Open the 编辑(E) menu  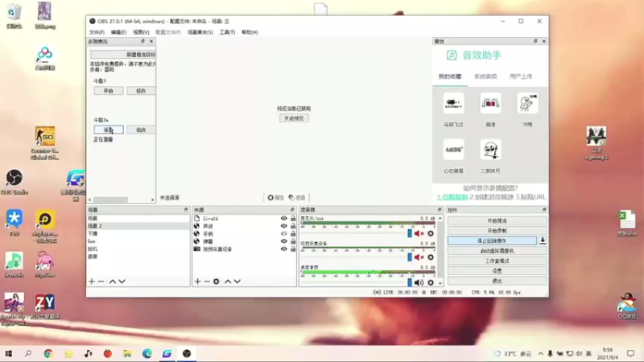click(118, 32)
